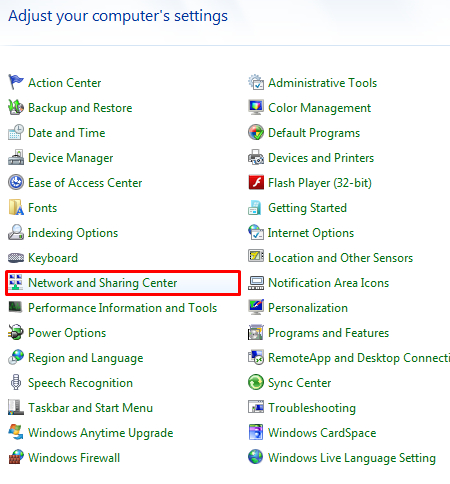Open the Region and Language link
The width and height of the screenshot is (450, 484).
[x=86, y=358]
